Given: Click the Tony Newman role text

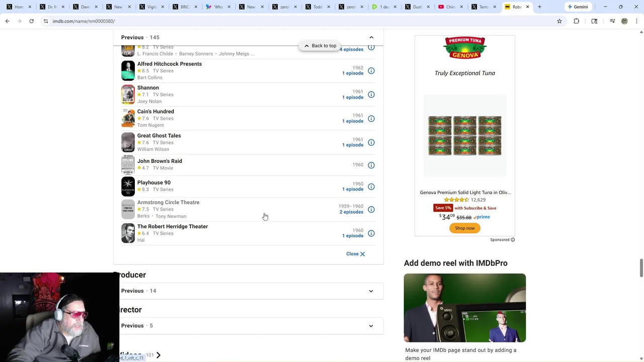Looking at the screenshot, I should 171,216.
